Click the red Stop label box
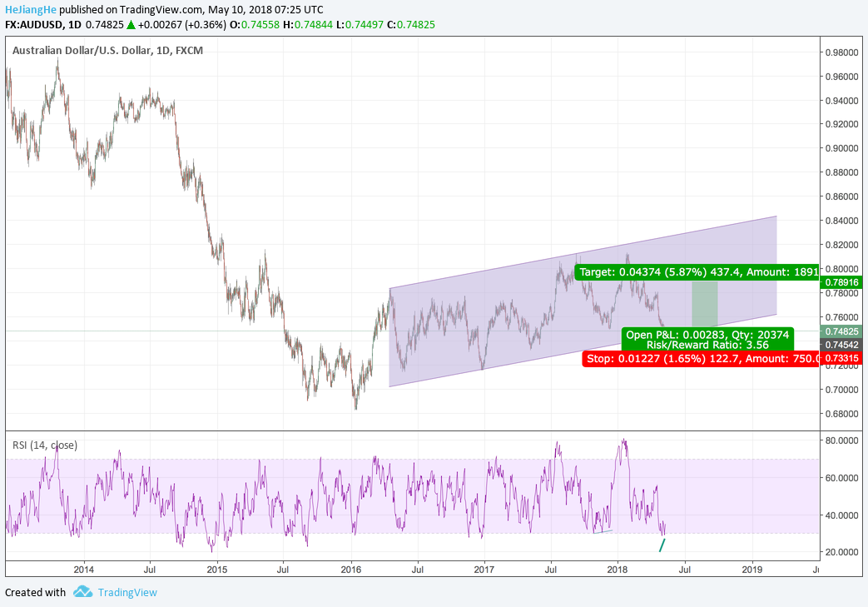The image size is (868, 607). point(701,359)
